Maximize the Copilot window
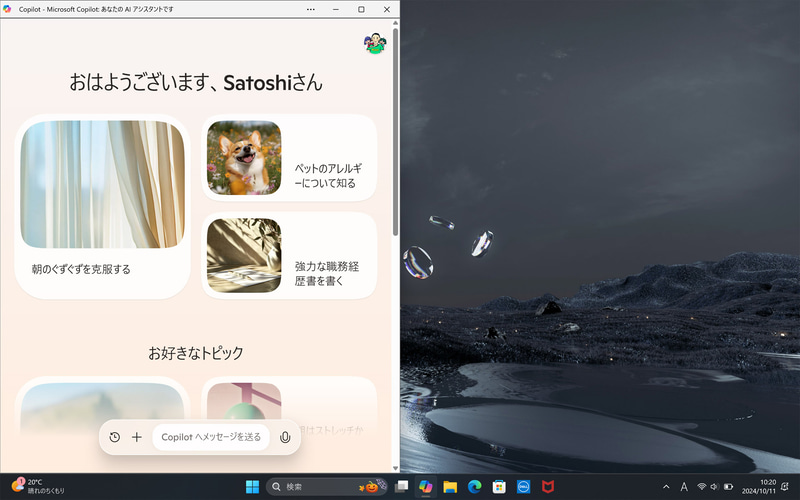Screen dimensions: 800x500 (x=361, y=9)
